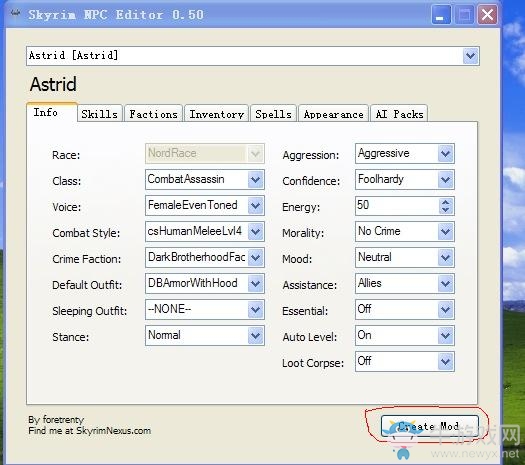Click the 'Morality:' label

click(303, 233)
